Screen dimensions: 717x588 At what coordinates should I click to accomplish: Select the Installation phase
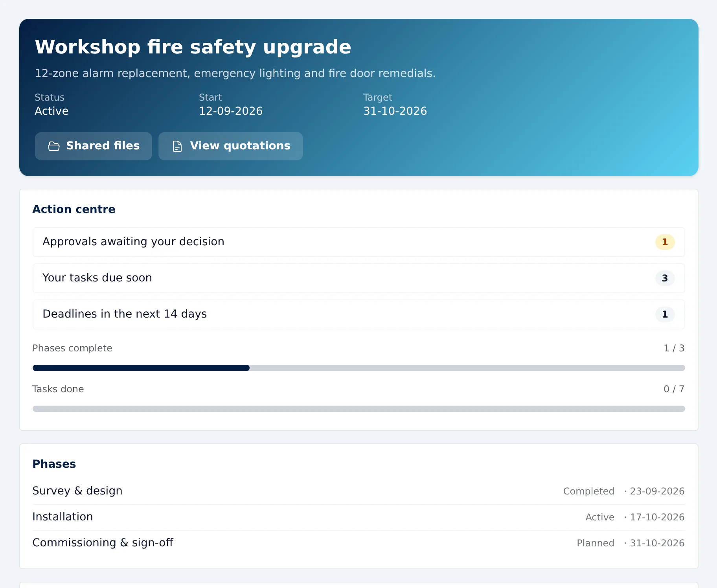[x=358, y=517]
